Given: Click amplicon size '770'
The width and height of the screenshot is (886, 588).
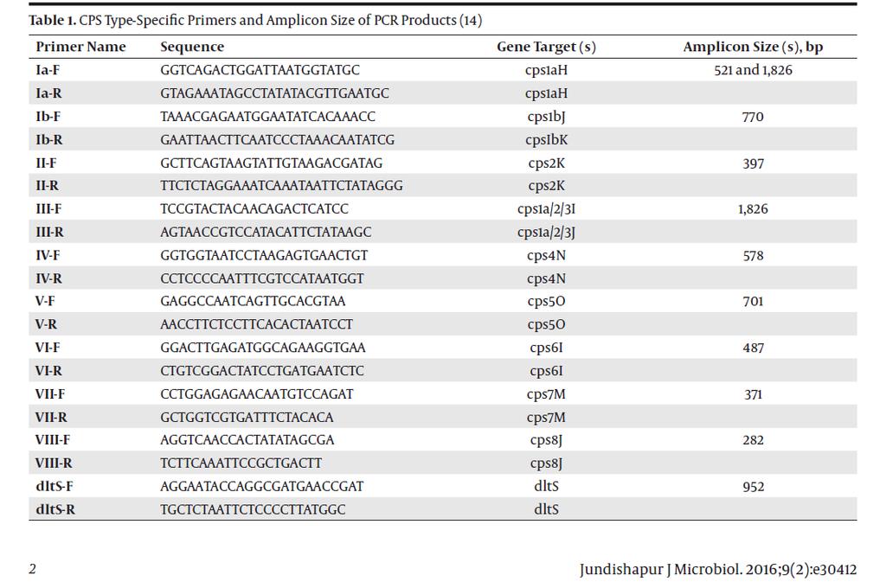Looking at the screenshot, I should coord(754,117).
